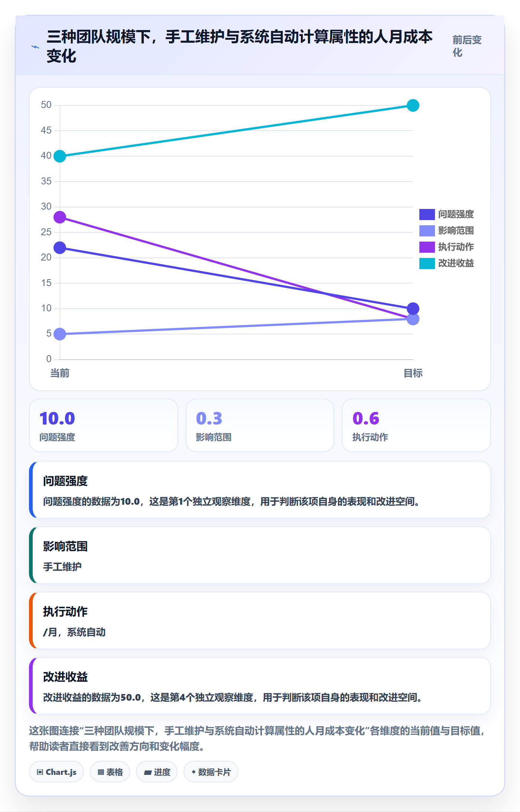The height and width of the screenshot is (812, 520).
Task: Open the 0.6 执行动作 stat card
Action: tap(416, 425)
